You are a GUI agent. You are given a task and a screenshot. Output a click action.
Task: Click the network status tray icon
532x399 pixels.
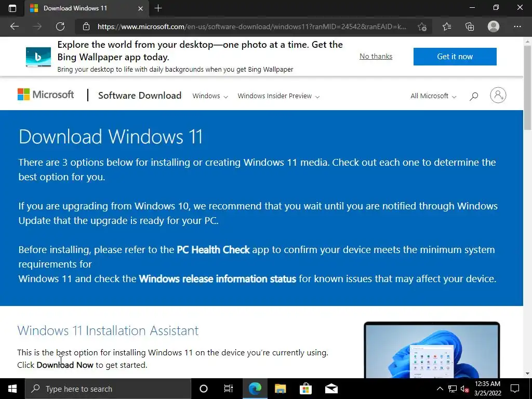tap(453, 389)
